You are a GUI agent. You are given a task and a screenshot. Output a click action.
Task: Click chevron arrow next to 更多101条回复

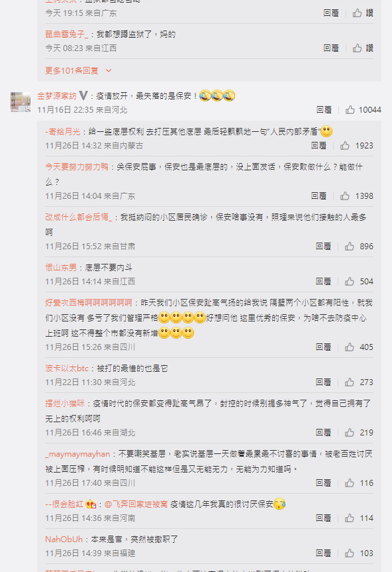point(108,71)
